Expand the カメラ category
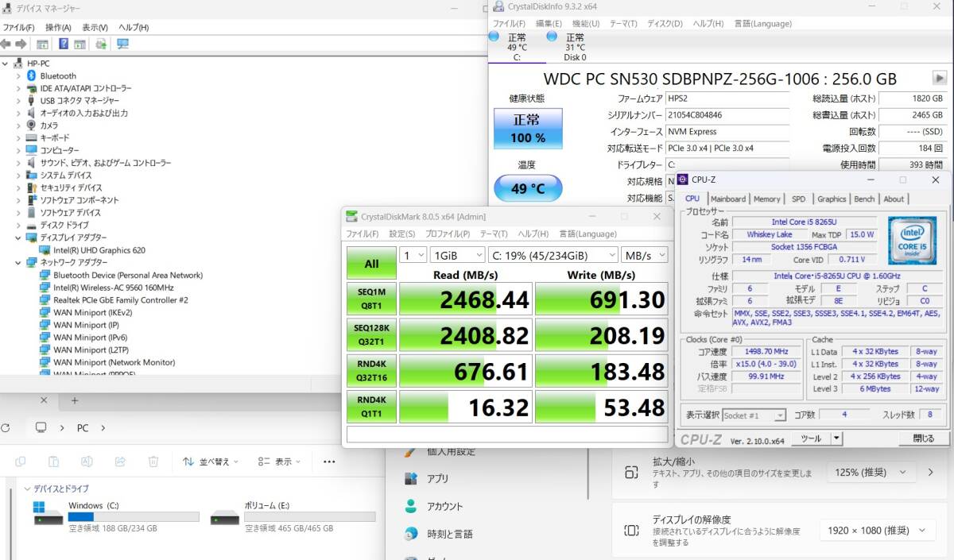Screen dimensions: 954x560 click(18, 126)
